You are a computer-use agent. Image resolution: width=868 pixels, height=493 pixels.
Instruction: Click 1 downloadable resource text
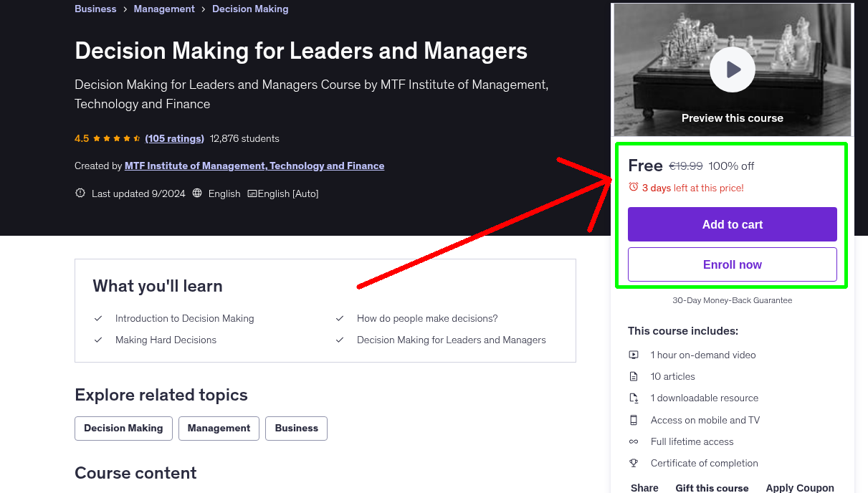tap(705, 398)
